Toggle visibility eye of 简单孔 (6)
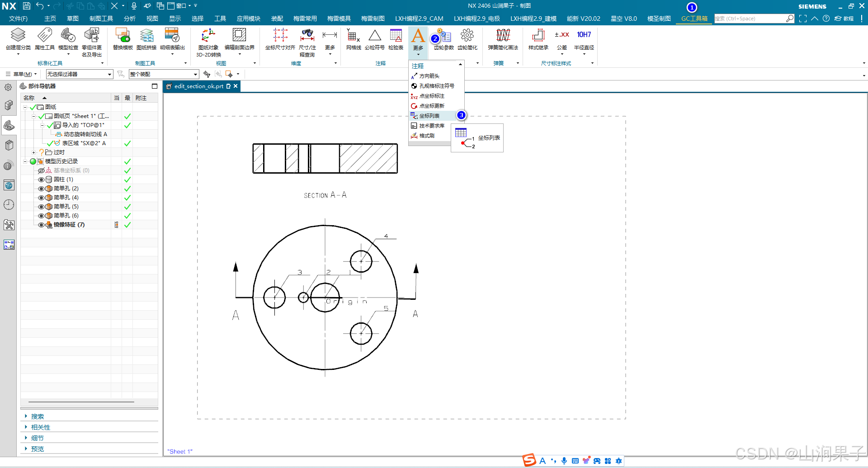This screenshot has width=868, height=468. pyautogui.click(x=42, y=216)
